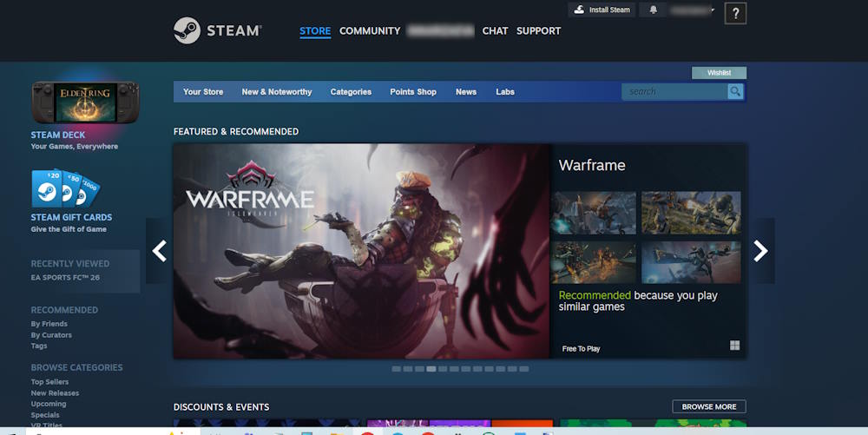Open recommendations By Curators
The image size is (868, 435).
[x=51, y=335]
